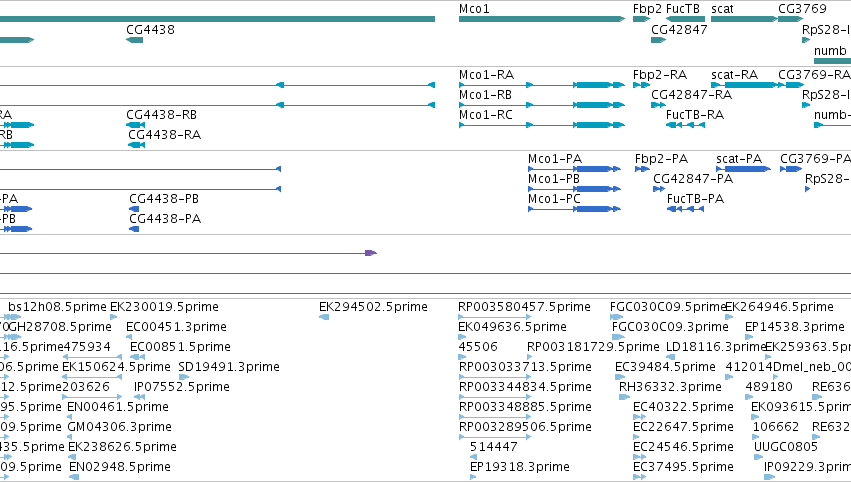Screen dimensions: 851x482
Task: Click EST EK264946.5prime
Action: (731, 317)
